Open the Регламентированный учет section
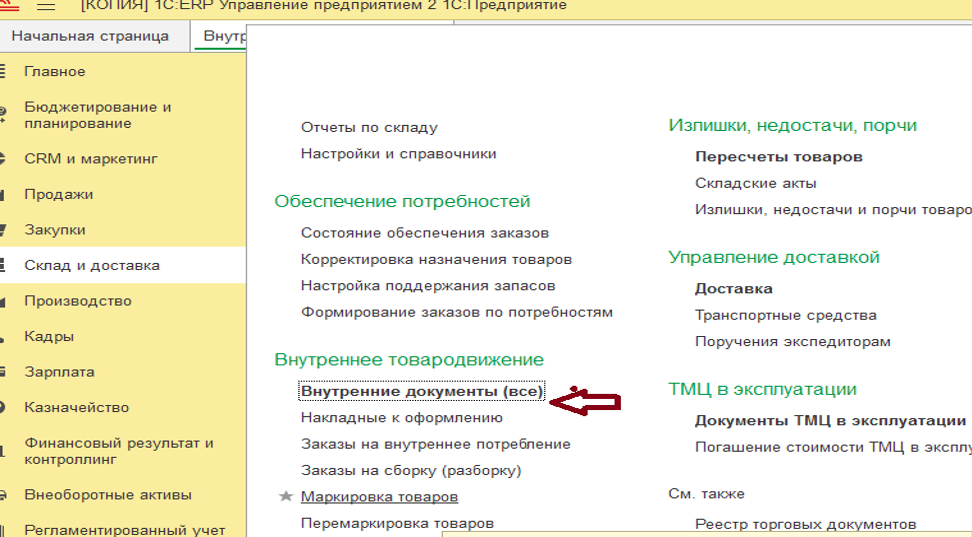 tap(125, 530)
